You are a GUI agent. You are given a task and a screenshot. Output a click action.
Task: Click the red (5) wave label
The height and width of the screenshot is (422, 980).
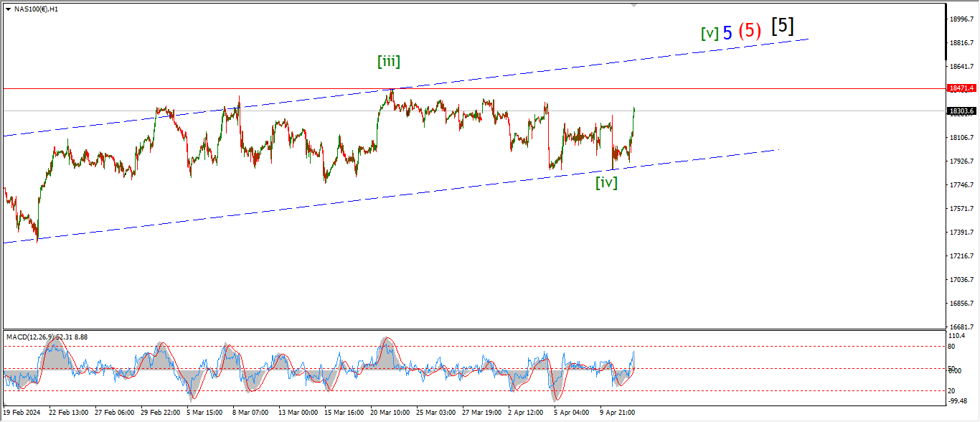point(750,31)
